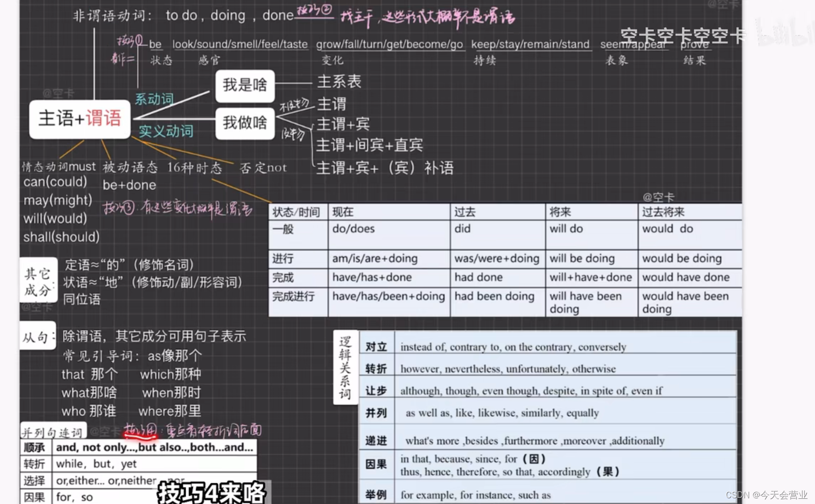Click the 被动语态 label
This screenshot has width=815, height=504.
pyautogui.click(x=130, y=167)
